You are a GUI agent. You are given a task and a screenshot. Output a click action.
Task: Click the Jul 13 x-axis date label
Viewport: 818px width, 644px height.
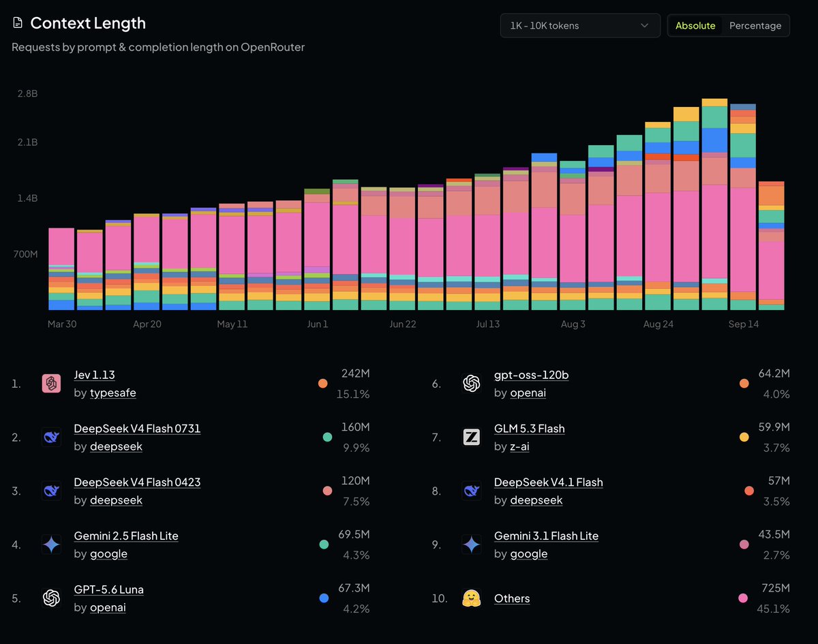click(x=487, y=324)
